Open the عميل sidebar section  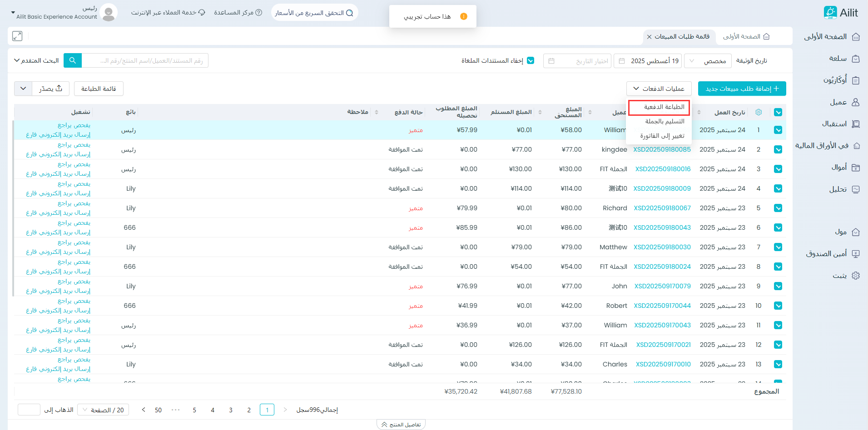click(x=844, y=102)
